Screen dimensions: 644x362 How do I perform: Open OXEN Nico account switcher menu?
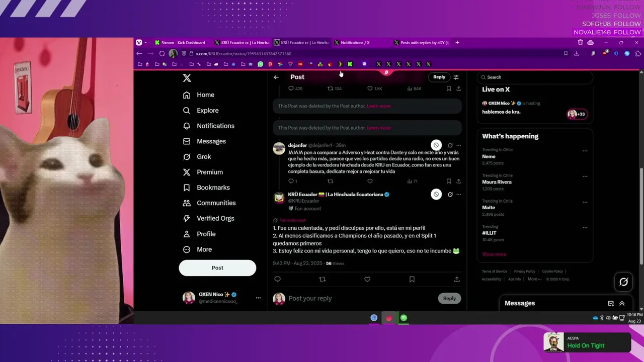[x=221, y=298]
